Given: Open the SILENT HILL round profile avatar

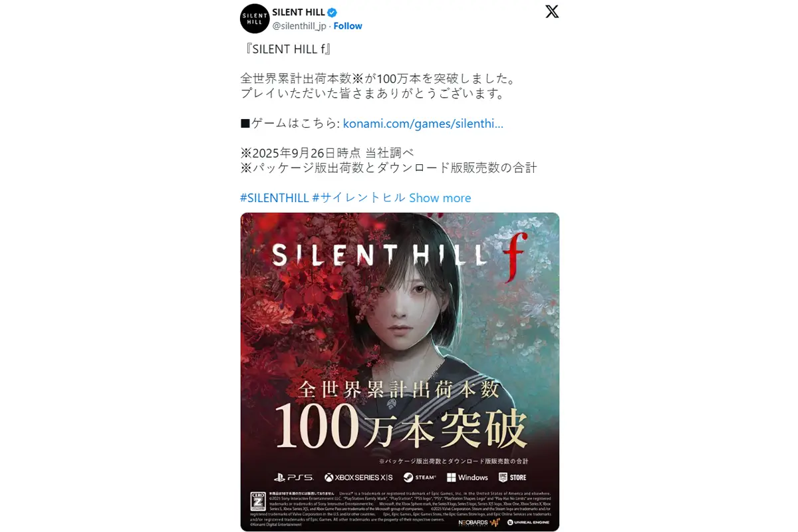Looking at the screenshot, I should click(255, 18).
